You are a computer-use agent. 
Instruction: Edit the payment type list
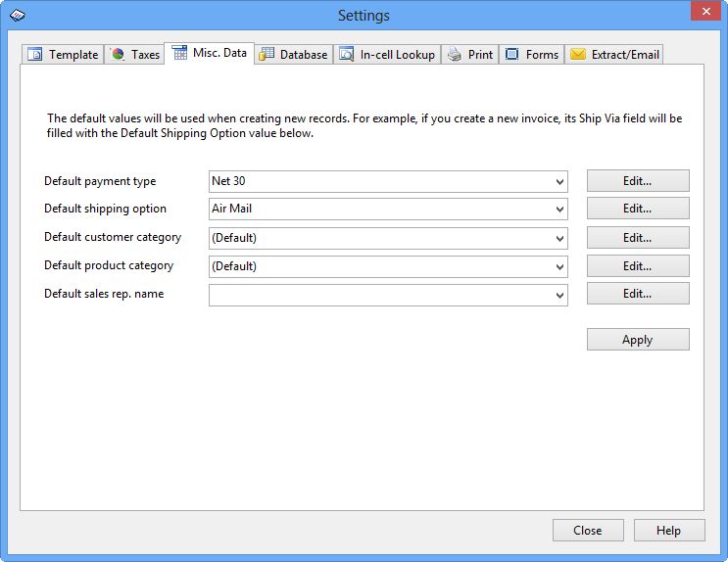[x=638, y=180]
